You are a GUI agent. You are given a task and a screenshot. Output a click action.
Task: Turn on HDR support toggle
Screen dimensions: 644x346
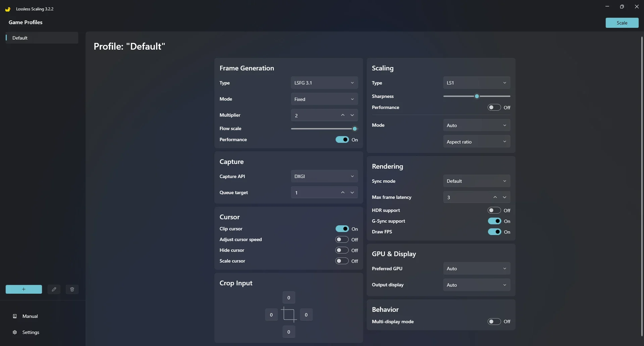point(494,210)
